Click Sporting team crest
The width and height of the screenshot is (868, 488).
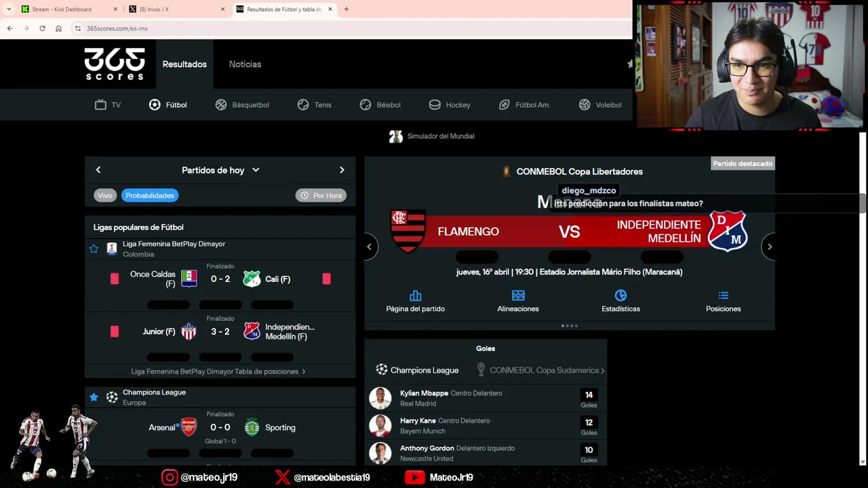click(252, 427)
